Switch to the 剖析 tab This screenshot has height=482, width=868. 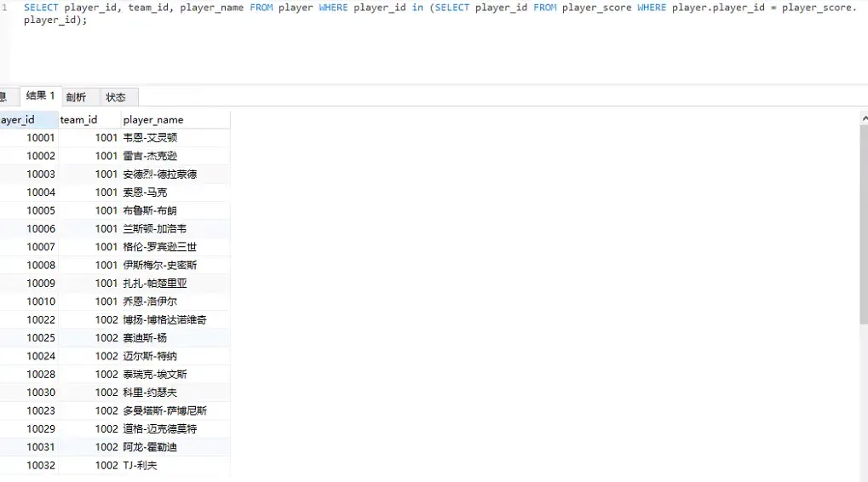pos(77,97)
